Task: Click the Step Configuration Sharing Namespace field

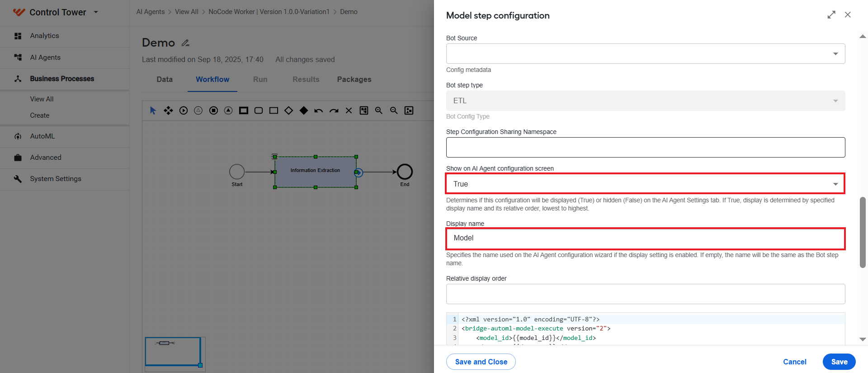Action: point(646,147)
